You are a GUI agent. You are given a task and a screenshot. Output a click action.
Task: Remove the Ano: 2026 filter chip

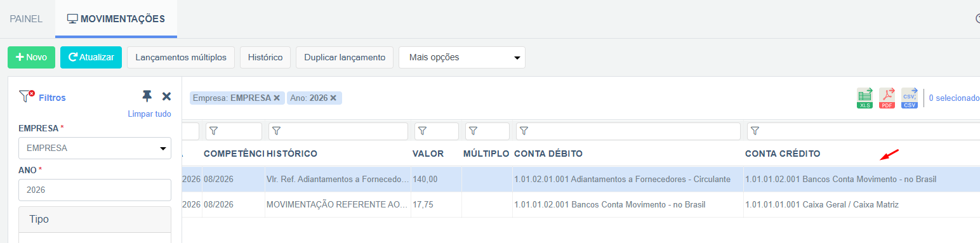pyautogui.click(x=333, y=98)
